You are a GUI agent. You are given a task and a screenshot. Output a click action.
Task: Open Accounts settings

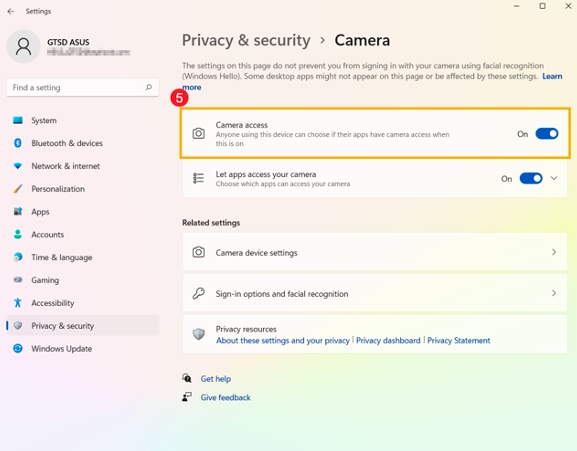[x=82, y=234]
